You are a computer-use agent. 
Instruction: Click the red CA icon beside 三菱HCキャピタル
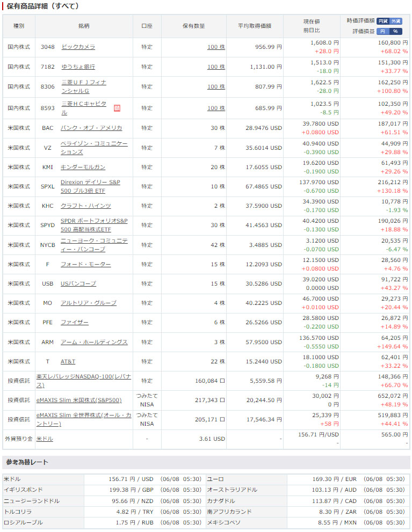click(x=117, y=108)
